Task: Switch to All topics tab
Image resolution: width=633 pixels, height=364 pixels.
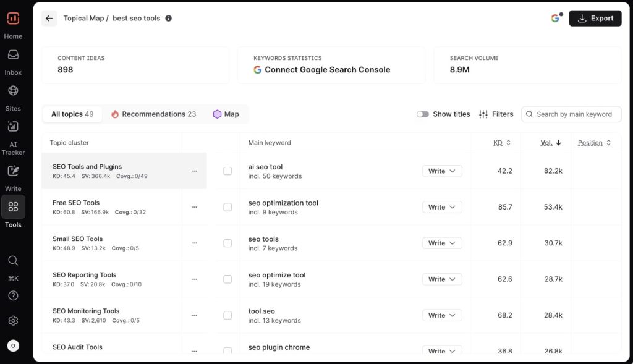Action: 72,114
